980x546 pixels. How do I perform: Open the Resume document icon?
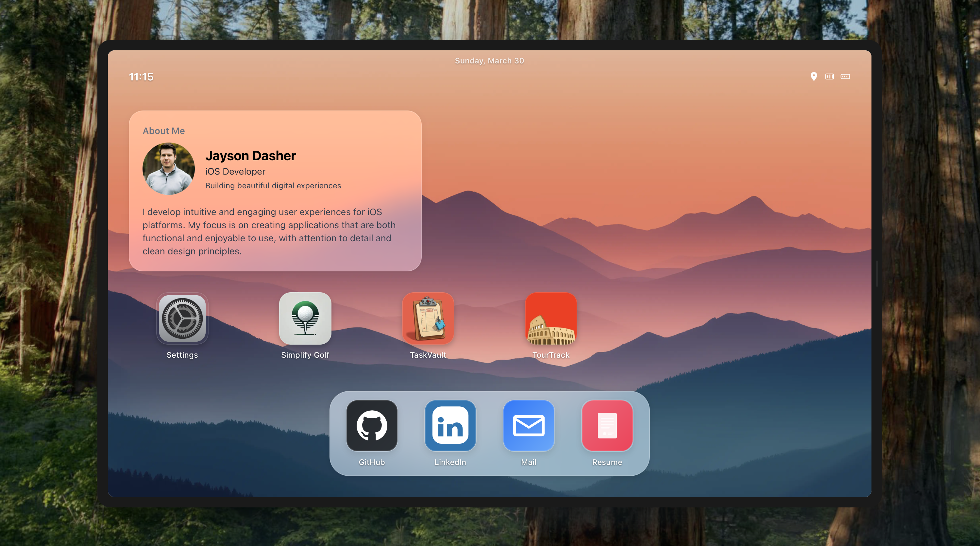tap(607, 425)
